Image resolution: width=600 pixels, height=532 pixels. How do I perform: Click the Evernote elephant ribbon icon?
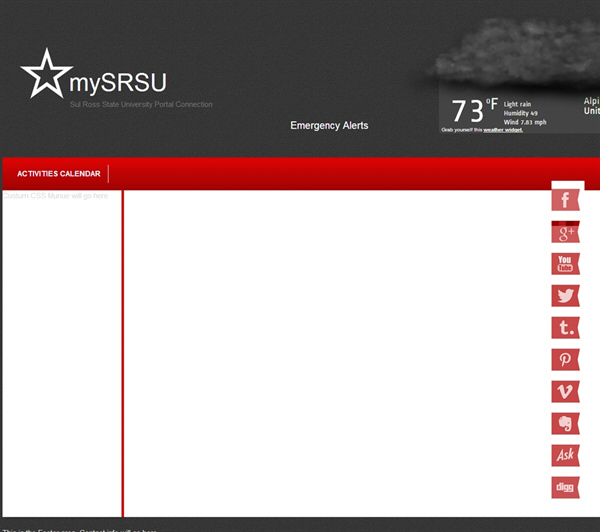[565, 424]
